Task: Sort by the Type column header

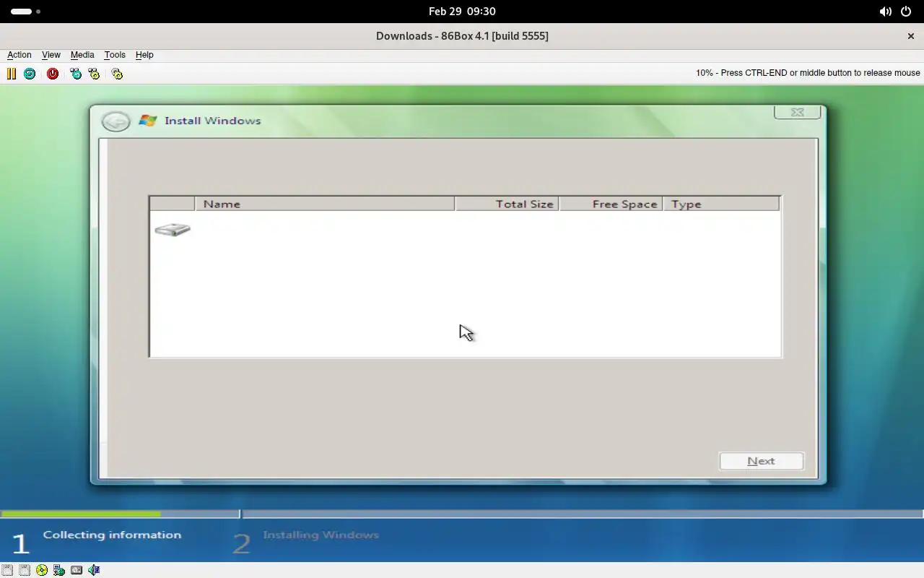Action: [x=721, y=204]
